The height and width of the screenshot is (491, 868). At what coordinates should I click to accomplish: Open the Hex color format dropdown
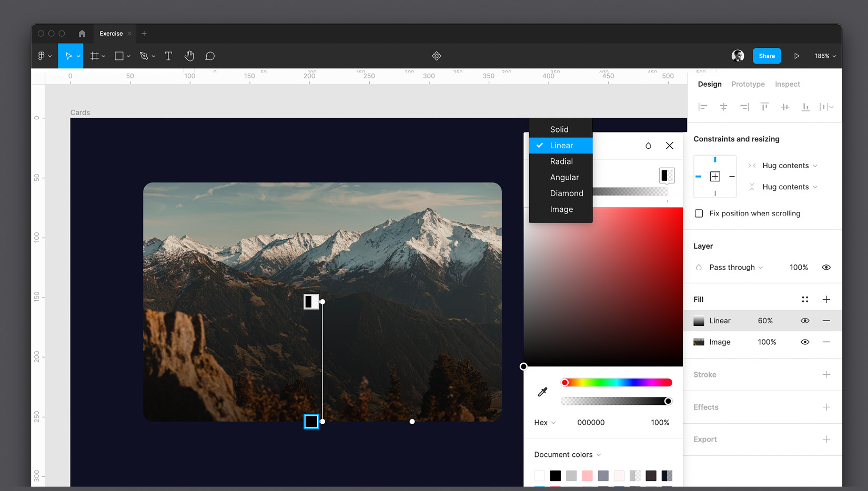click(x=544, y=422)
